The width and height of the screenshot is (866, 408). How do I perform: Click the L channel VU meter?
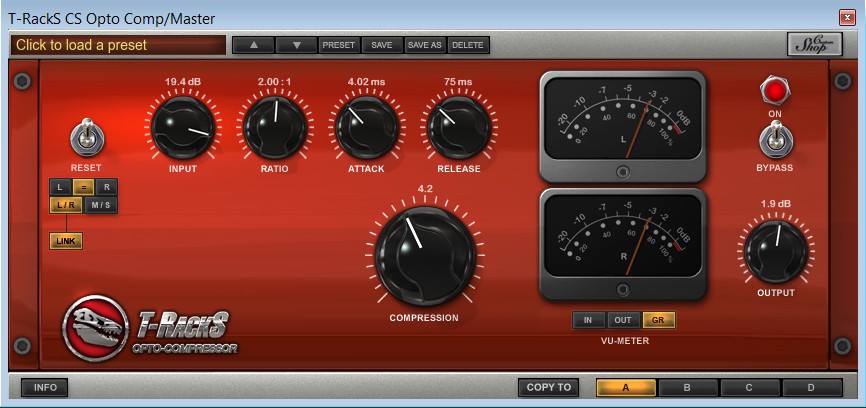click(x=623, y=126)
